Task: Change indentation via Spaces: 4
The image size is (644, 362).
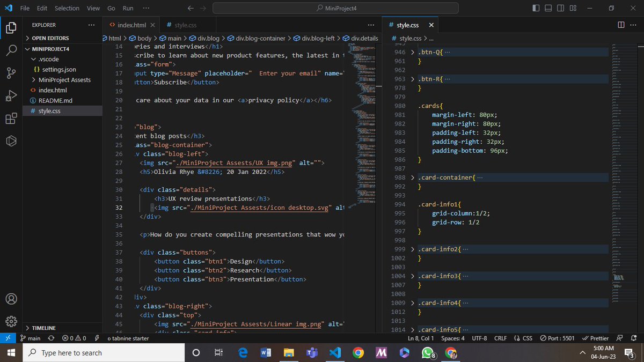Action: pyautogui.click(x=453, y=338)
